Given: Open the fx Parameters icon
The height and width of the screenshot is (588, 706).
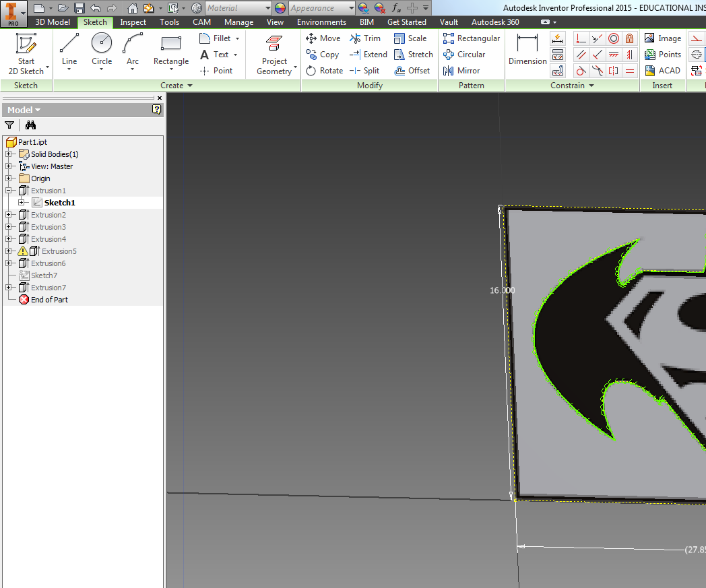Looking at the screenshot, I should [396, 7].
